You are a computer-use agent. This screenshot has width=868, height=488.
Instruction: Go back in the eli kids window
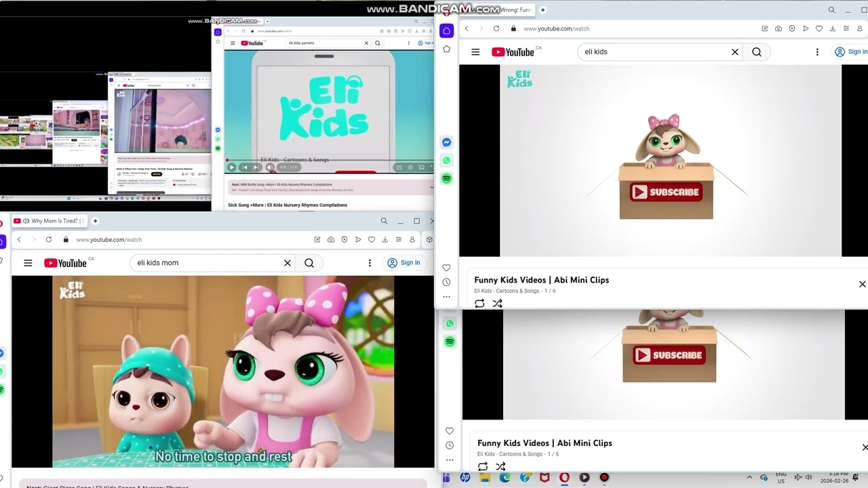[467, 28]
